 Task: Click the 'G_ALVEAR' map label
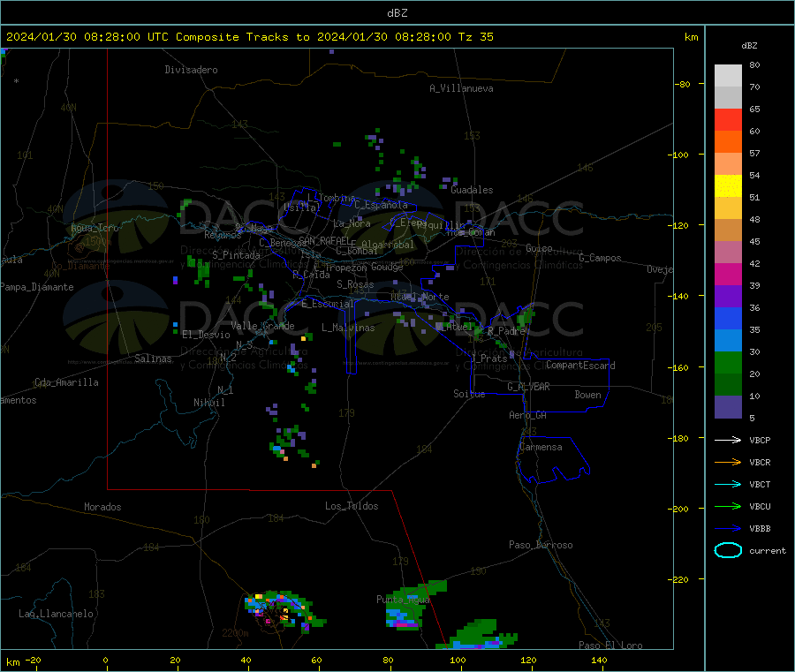528,387
